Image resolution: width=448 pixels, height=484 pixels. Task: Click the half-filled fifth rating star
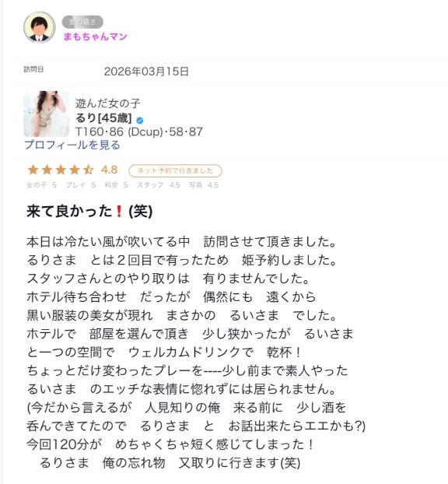pos(89,170)
